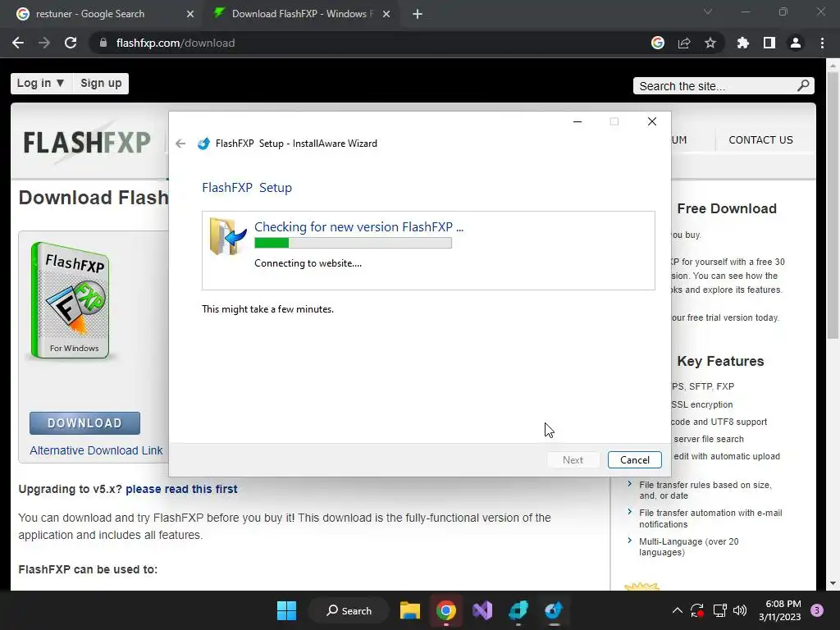
Task: Open Chrome's tab search chevron
Action: [708, 11]
